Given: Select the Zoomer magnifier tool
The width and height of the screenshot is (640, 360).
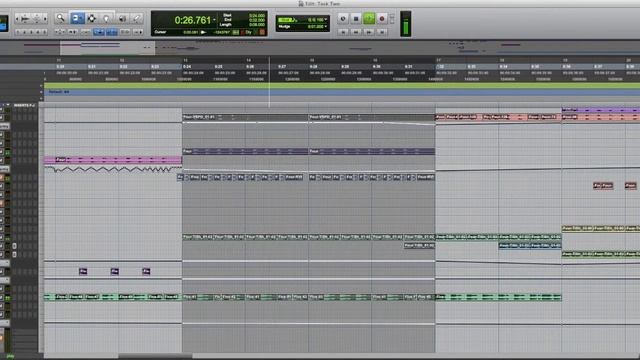Looking at the screenshot, I should click(60, 18).
